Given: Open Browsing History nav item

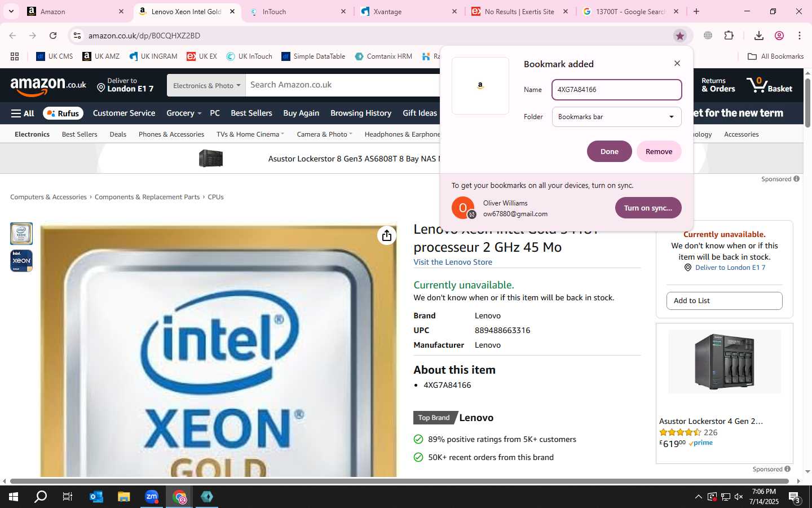Looking at the screenshot, I should coord(361,113).
